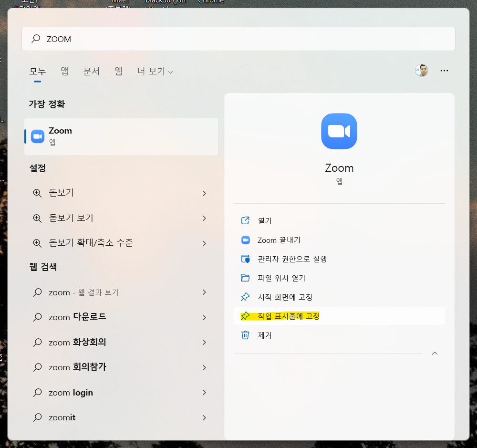The height and width of the screenshot is (448, 477).
Task: Expand chevron next to zoom 회의참가
Action: 205,368
